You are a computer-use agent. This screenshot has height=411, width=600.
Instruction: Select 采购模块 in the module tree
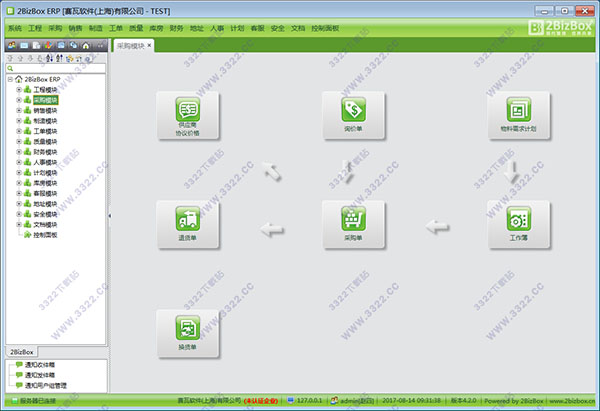click(x=46, y=100)
